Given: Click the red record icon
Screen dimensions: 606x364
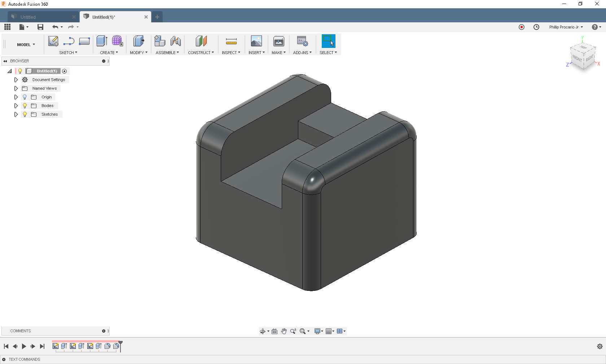Looking at the screenshot, I should (x=522, y=27).
